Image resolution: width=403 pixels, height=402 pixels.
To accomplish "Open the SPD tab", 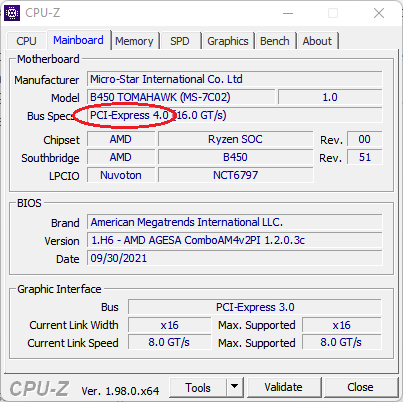I will 180,41.
